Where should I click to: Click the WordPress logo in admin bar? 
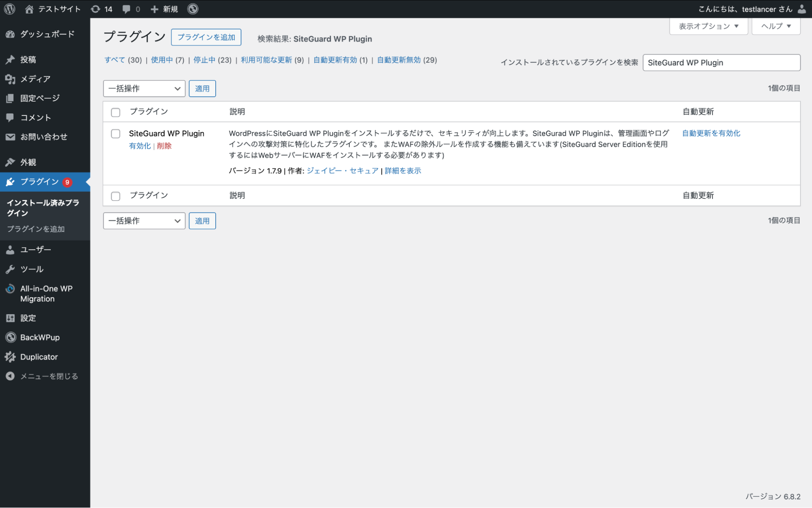9,9
